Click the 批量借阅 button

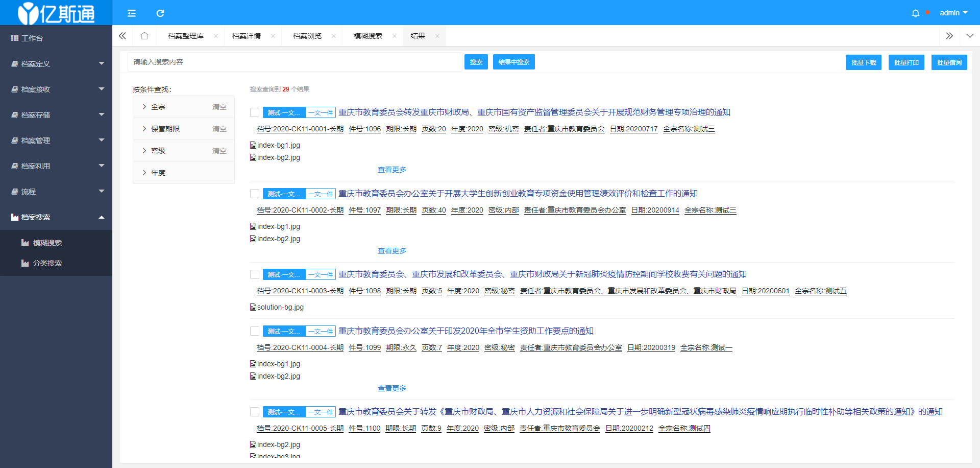click(x=949, y=62)
